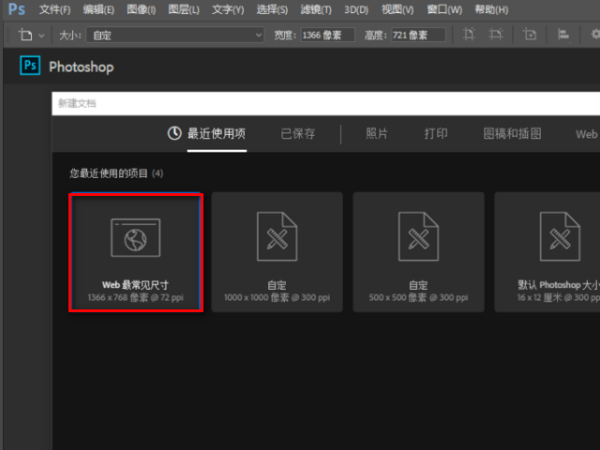Select the 默认 Photoshop 大小 preset
Image resolution: width=600 pixels, height=450 pixels.
[547, 252]
